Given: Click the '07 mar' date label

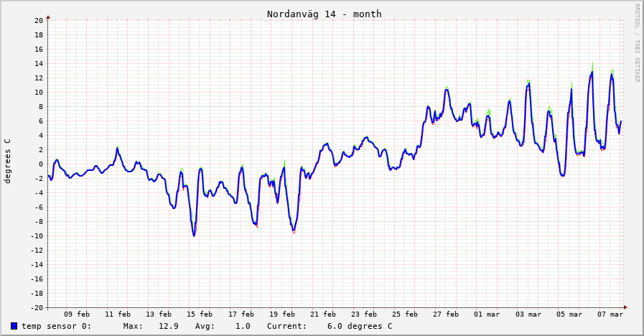Looking at the screenshot, I should tap(610, 314).
